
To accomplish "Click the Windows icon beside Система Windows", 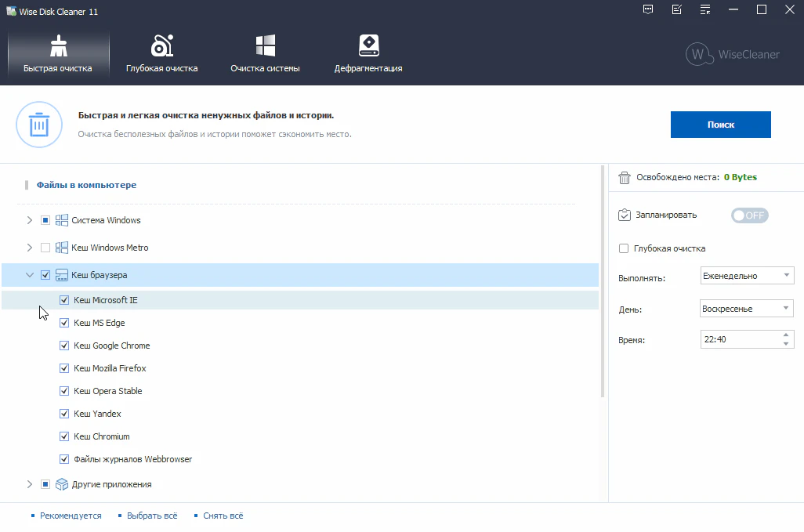I will click(62, 220).
